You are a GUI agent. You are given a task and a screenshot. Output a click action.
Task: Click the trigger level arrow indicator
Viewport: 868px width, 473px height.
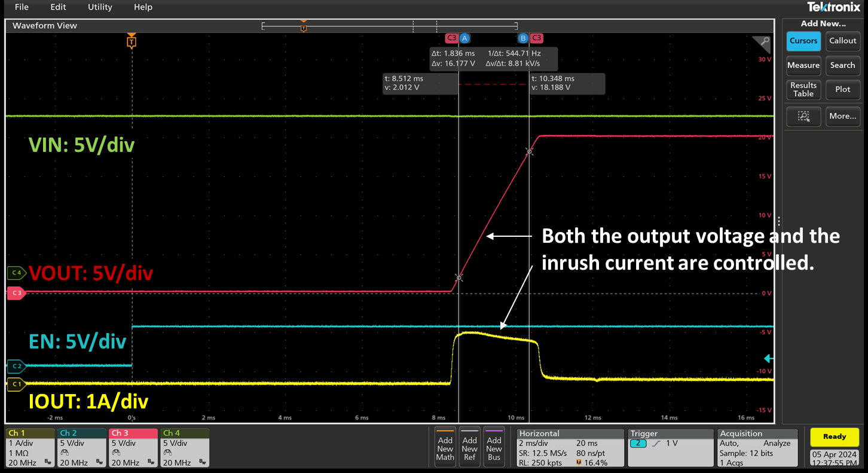pyautogui.click(x=769, y=359)
